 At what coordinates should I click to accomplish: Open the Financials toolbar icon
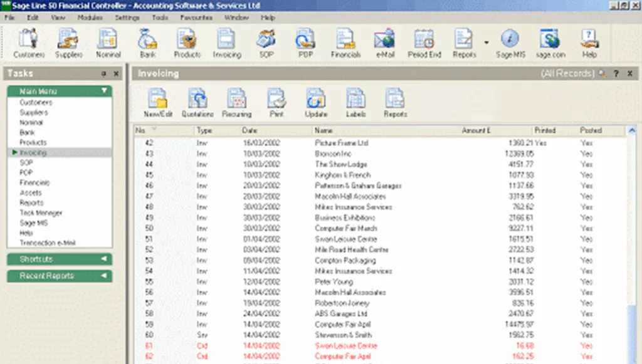[345, 43]
